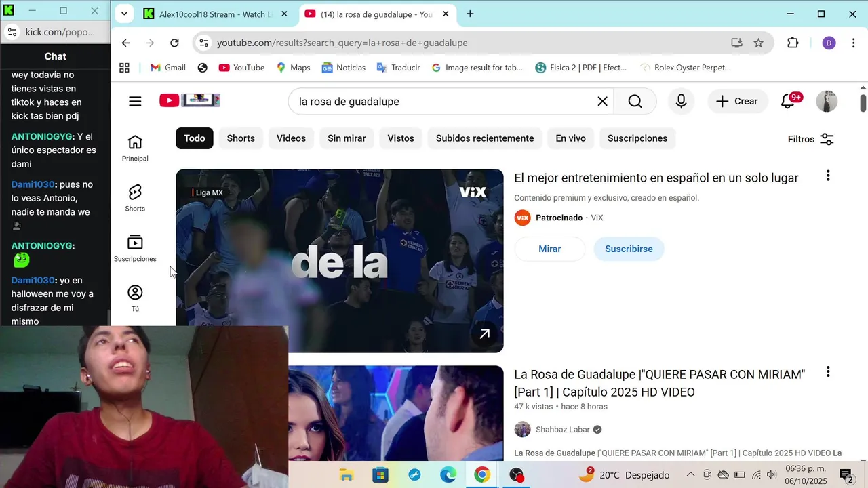868x488 pixels.
Task: Open the bookmarks bar apps grid
Action: point(124,68)
